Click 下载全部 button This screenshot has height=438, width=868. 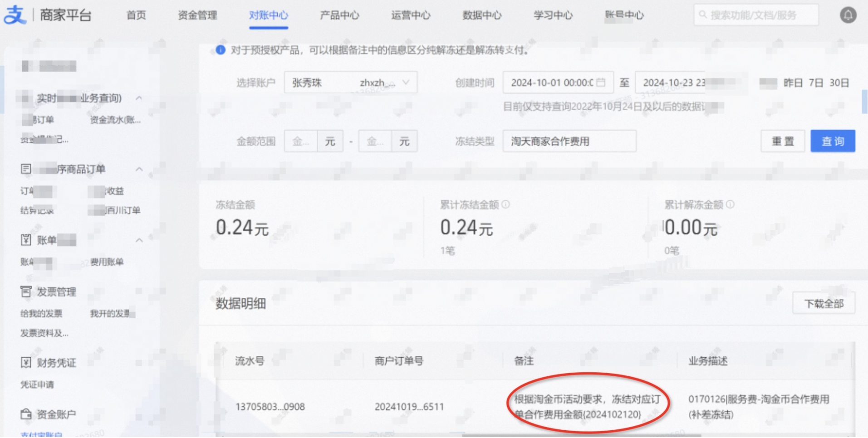click(x=824, y=303)
